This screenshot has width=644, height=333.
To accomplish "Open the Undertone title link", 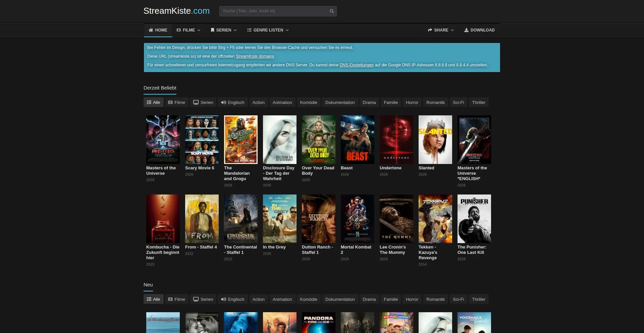I will point(390,168).
